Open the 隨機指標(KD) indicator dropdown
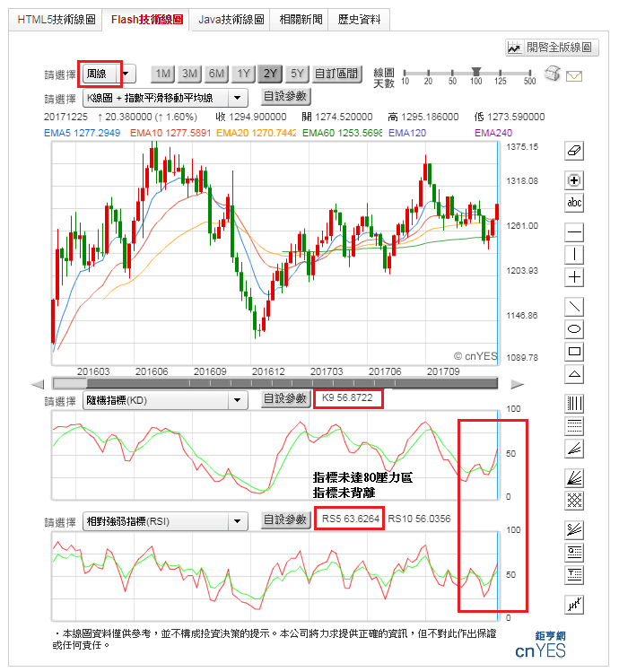The height and width of the screenshot is (672, 619). coord(165,400)
